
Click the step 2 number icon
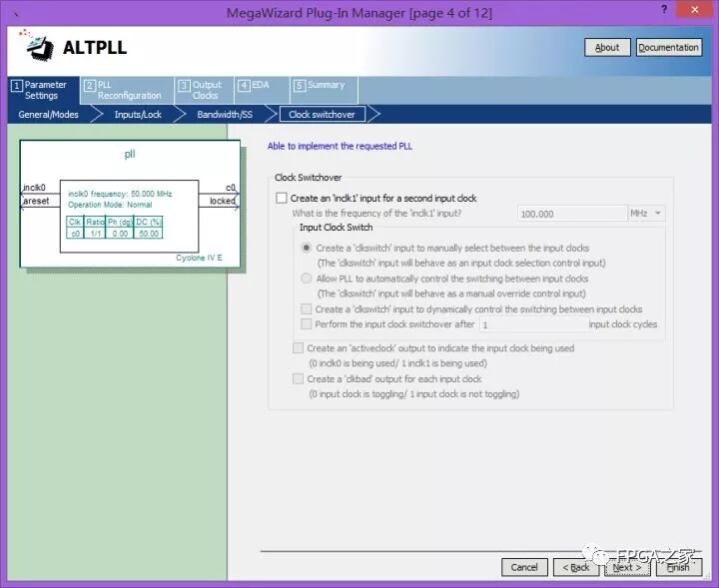point(89,86)
